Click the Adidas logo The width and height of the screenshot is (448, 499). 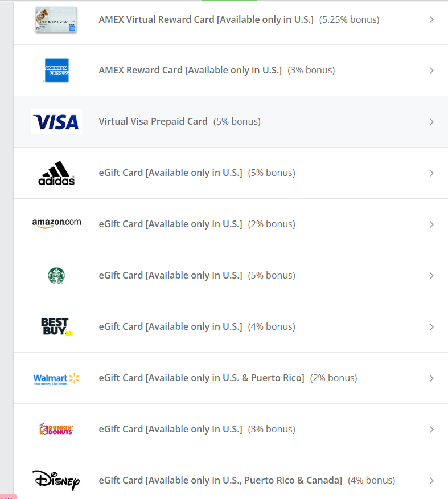56,173
